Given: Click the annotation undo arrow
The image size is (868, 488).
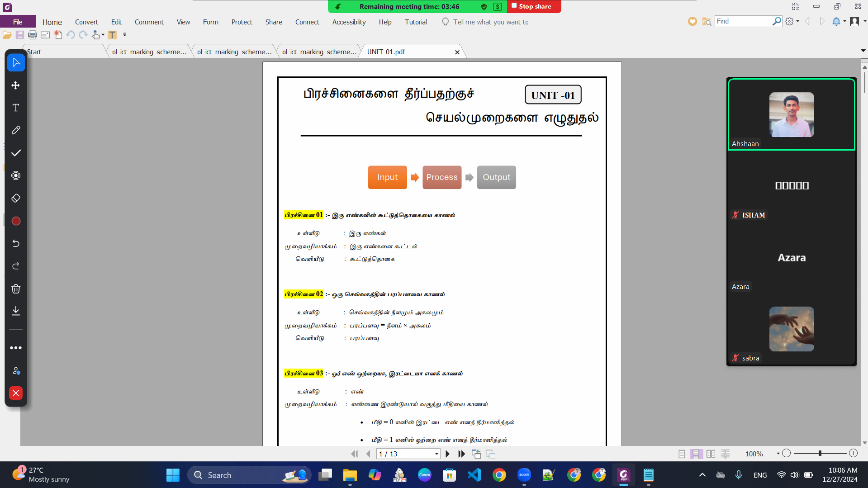Looking at the screenshot, I should (16, 244).
